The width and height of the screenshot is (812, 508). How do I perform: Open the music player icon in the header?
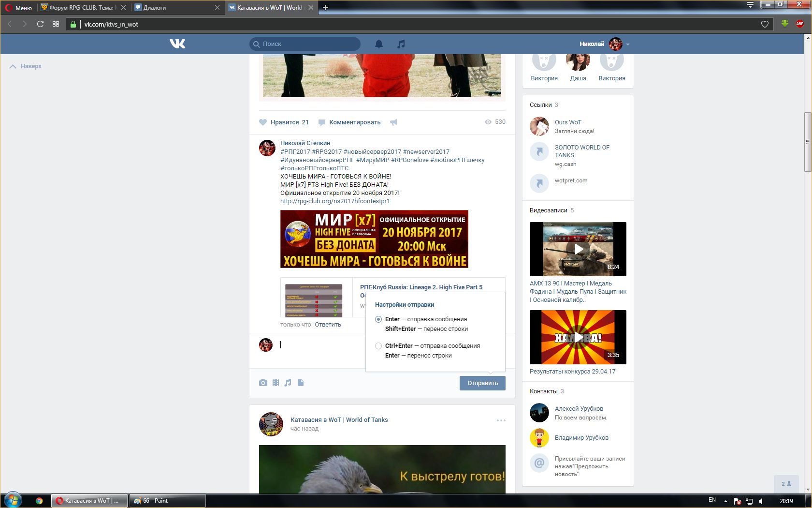(x=401, y=44)
